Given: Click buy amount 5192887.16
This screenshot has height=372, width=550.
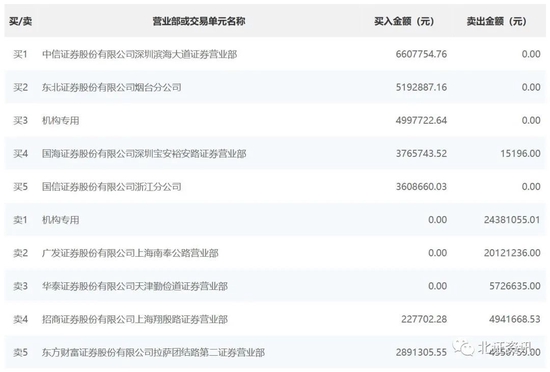Looking at the screenshot, I should tap(421, 87).
